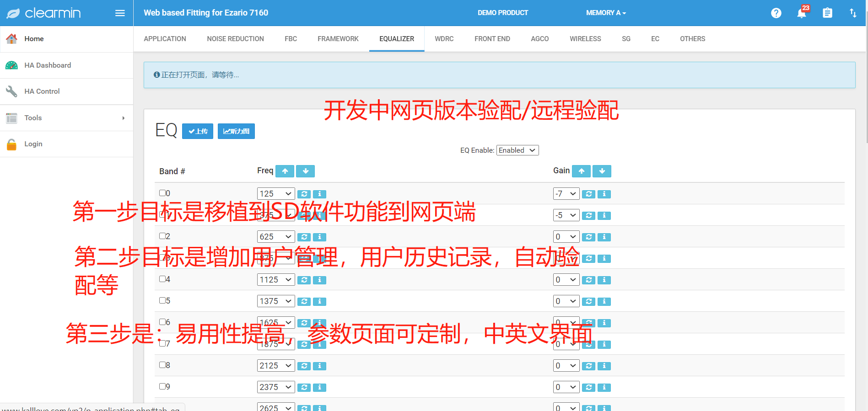Open the notifications bell icon

click(802, 13)
